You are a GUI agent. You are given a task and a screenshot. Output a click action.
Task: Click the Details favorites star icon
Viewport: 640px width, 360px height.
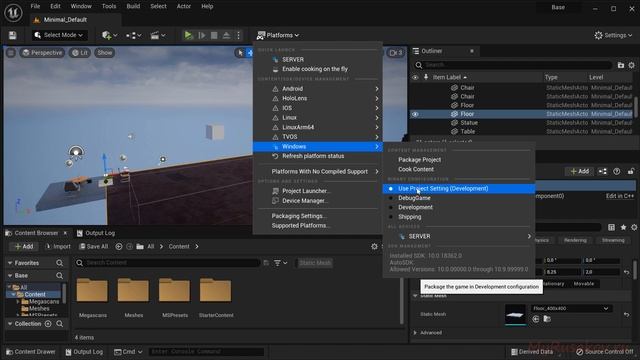pos(623,227)
